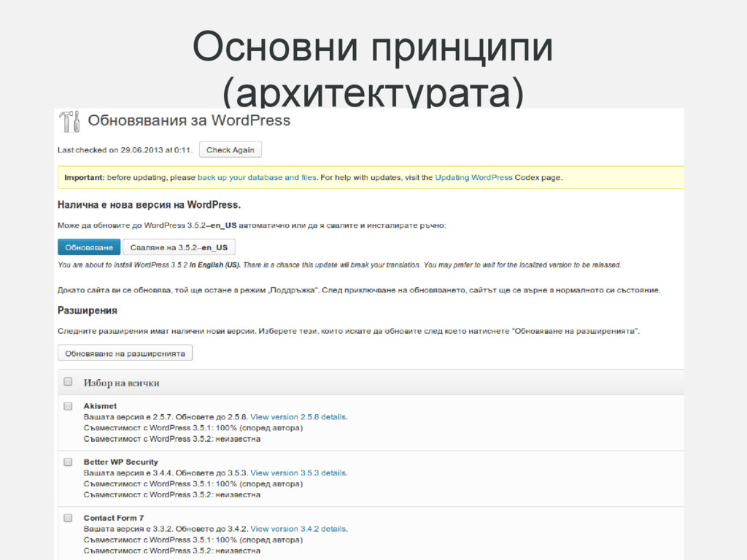This screenshot has width=747, height=560.
Task: Click the Contact Form 7 plugin name
Action: [113, 518]
